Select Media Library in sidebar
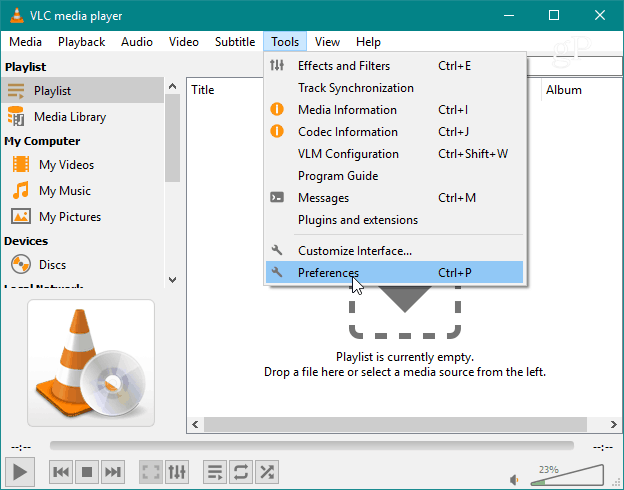 (x=82, y=117)
